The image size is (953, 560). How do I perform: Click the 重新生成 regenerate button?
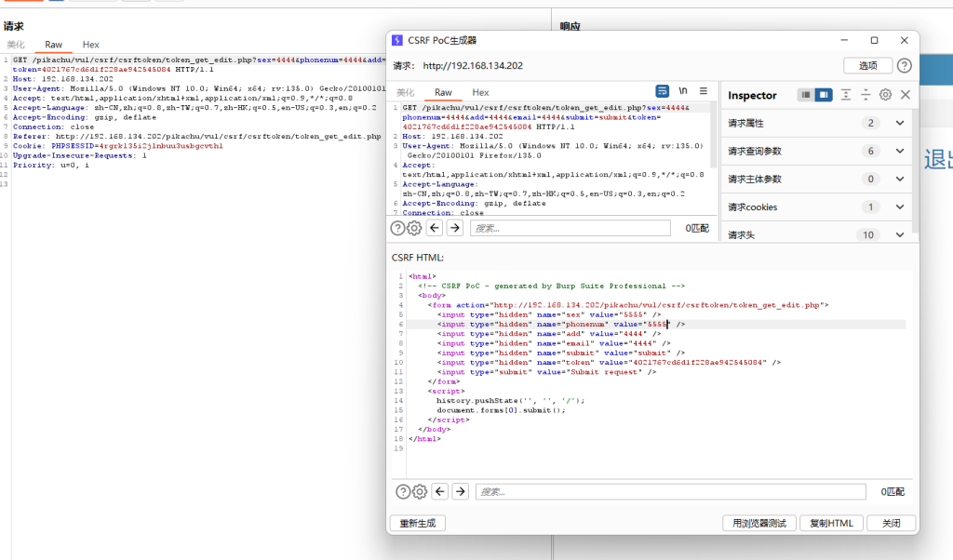(418, 524)
